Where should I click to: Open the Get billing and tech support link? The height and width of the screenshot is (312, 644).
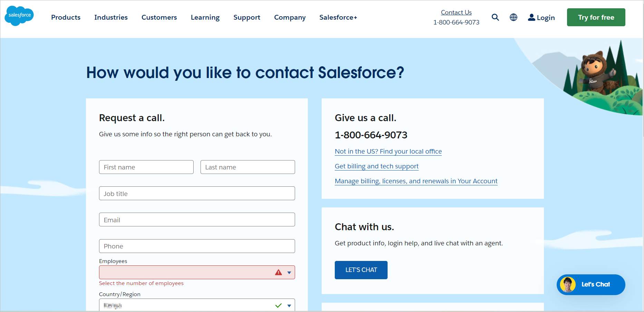377,166
